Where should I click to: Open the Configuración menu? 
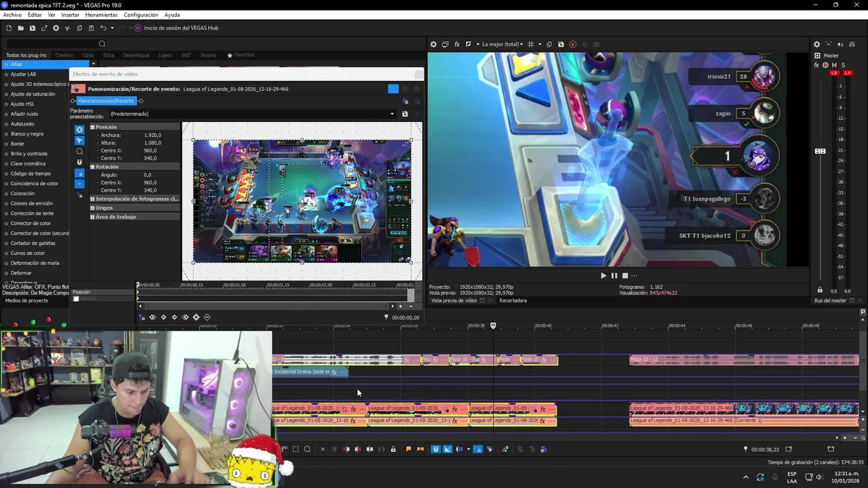click(x=141, y=15)
